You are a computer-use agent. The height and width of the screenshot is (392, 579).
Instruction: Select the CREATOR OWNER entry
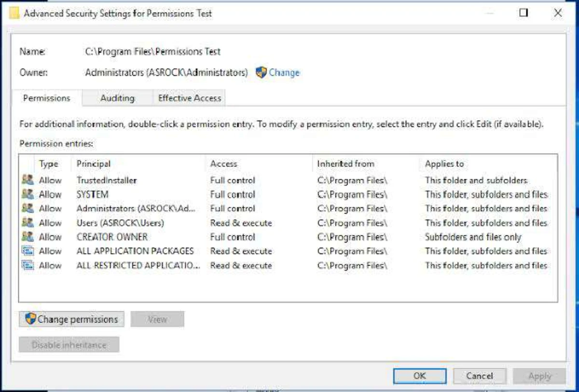112,237
